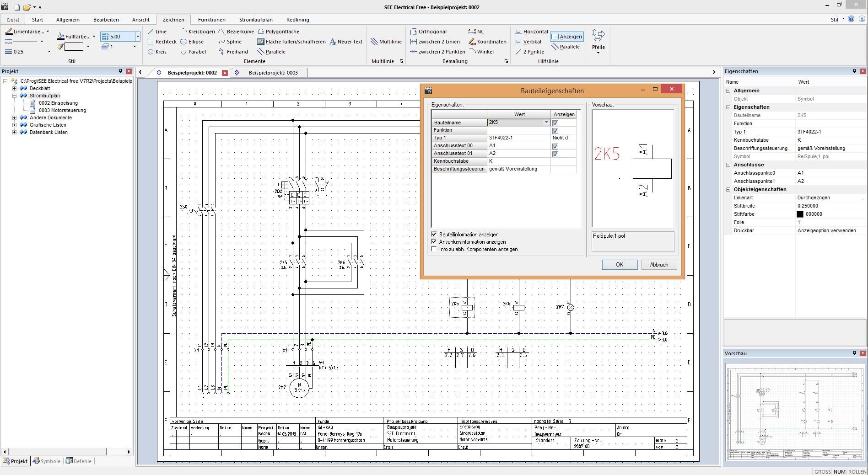Enable Info zu abh. Komponenten anzeigen
Viewport: 868px width, 475px height.
(434, 249)
